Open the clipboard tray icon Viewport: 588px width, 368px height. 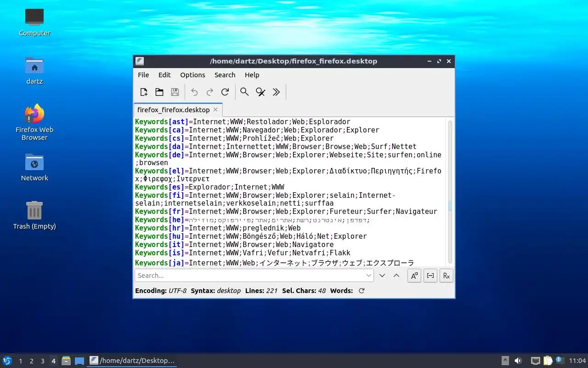click(548, 361)
